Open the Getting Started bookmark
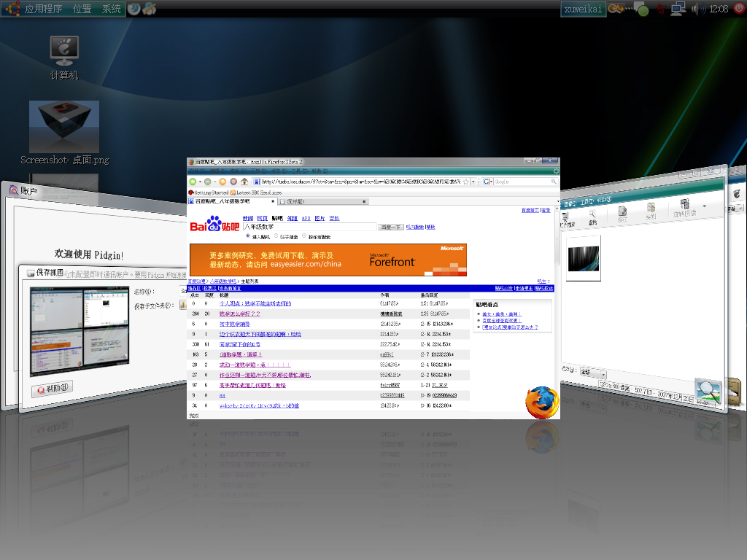Image resolution: width=747 pixels, height=560 pixels. pos(209,192)
